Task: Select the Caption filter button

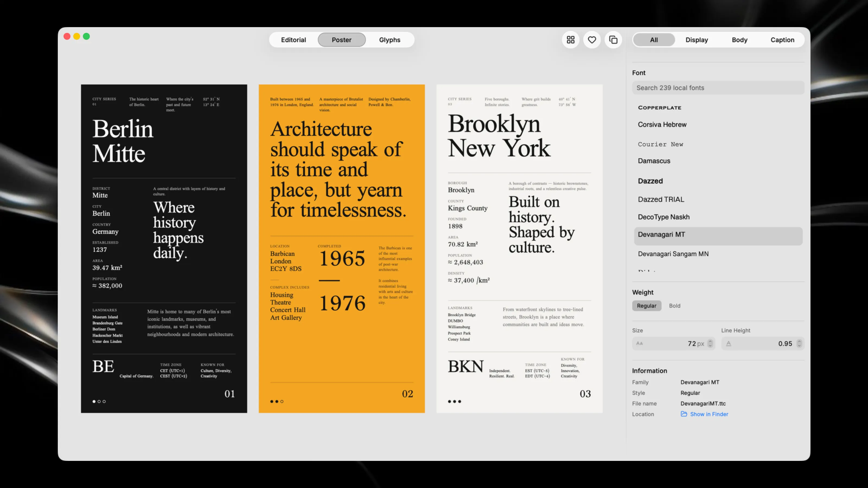Action: pos(782,40)
